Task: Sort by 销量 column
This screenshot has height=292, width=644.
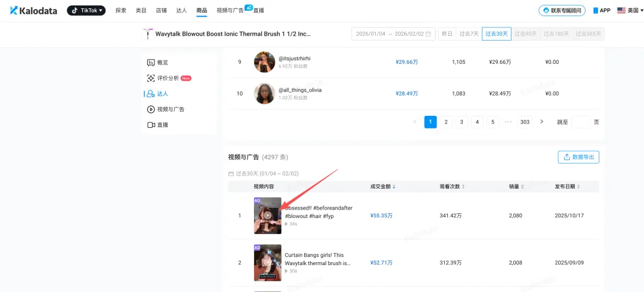Action: [516, 186]
